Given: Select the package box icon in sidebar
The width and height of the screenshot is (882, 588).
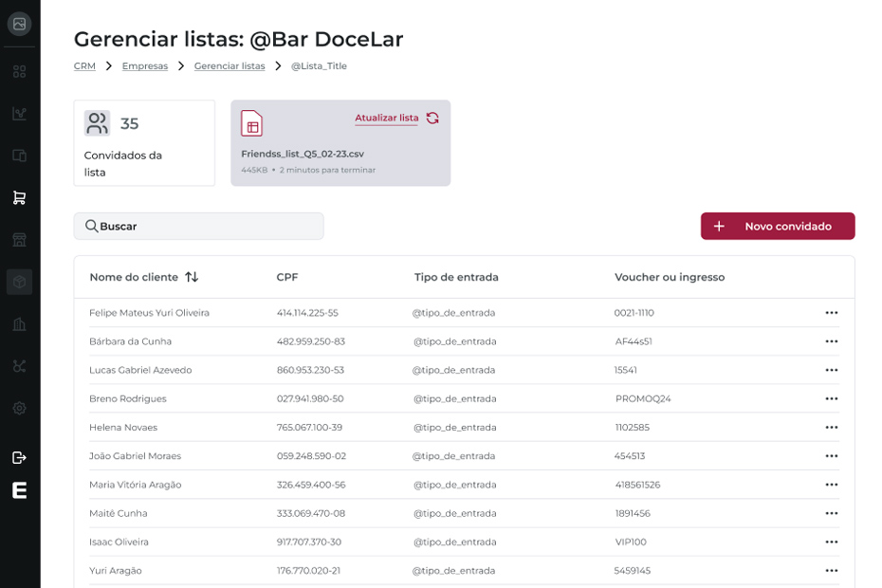Looking at the screenshot, I should click(x=19, y=282).
